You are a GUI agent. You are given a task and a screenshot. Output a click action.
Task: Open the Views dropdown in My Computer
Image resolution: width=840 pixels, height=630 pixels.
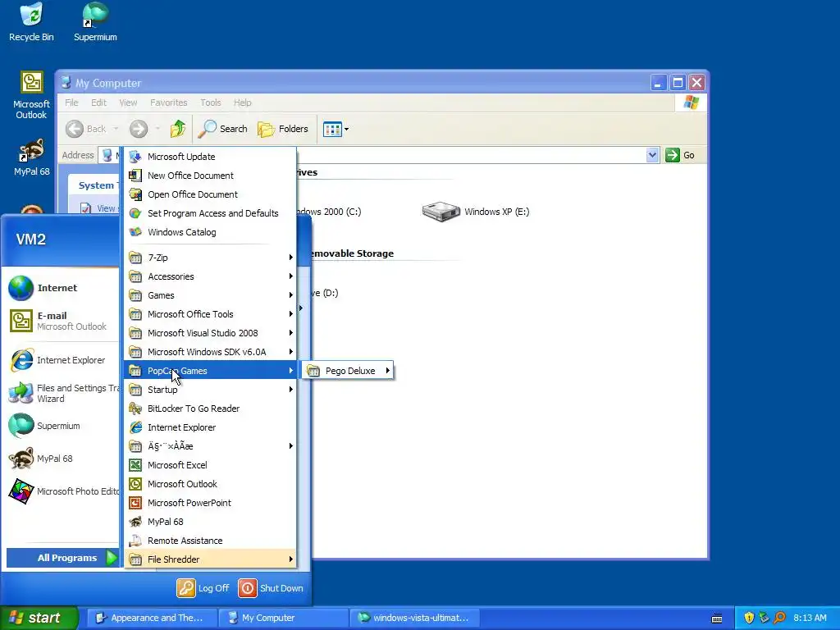pos(336,129)
